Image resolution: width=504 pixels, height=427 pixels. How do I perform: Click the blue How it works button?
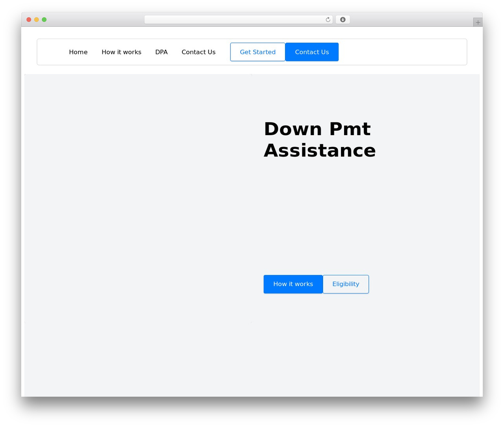293,284
